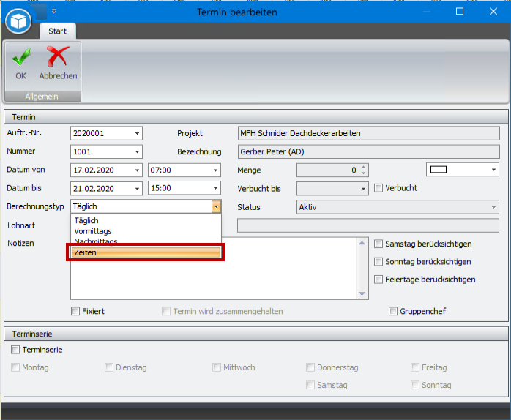
Task: Enable Feiertage berücksichtigen
Action: coord(378,280)
